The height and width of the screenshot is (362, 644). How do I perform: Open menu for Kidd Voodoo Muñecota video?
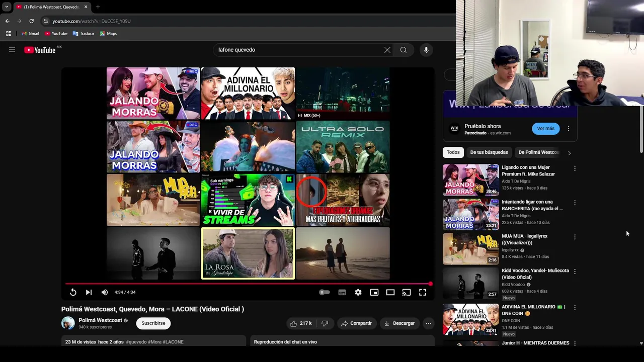pos(575,271)
